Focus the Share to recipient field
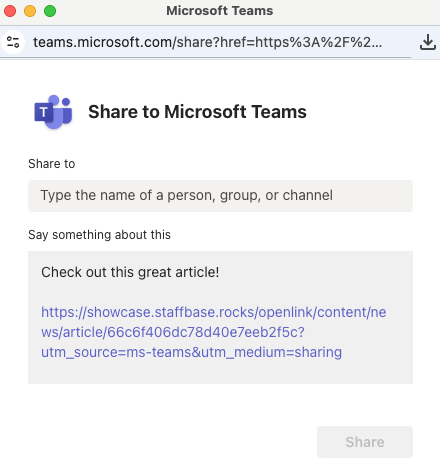This screenshot has height=472, width=440. click(x=220, y=196)
